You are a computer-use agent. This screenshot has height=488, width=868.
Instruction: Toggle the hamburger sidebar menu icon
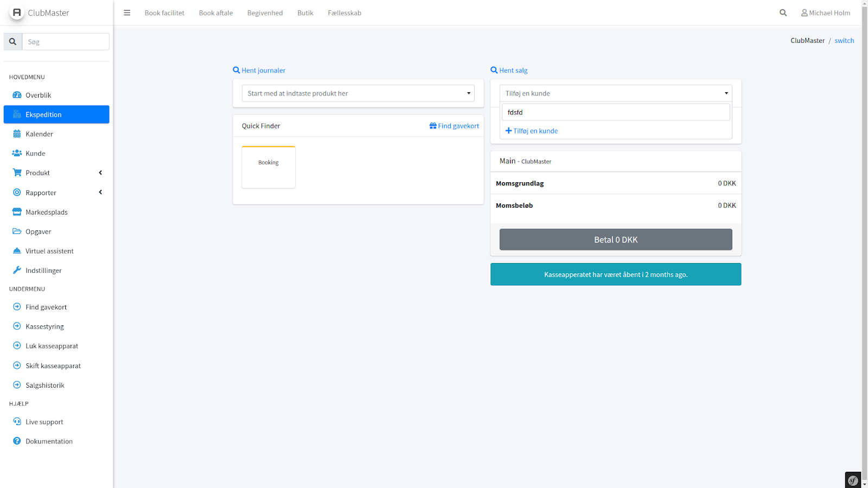[x=127, y=13]
